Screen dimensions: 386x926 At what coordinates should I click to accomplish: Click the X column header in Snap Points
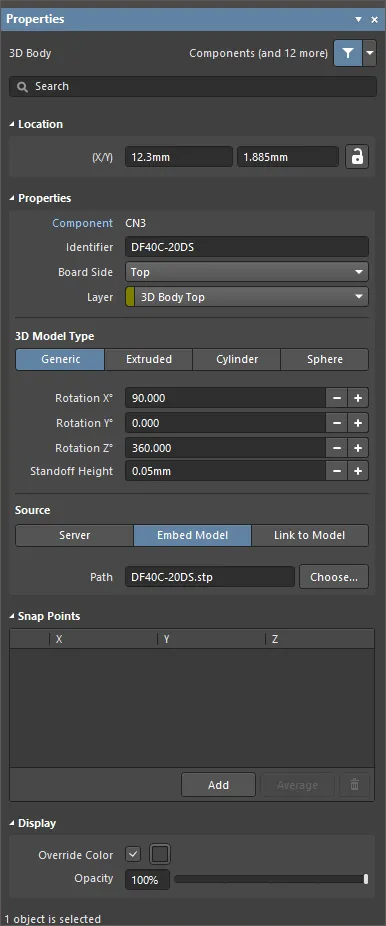(x=103, y=639)
